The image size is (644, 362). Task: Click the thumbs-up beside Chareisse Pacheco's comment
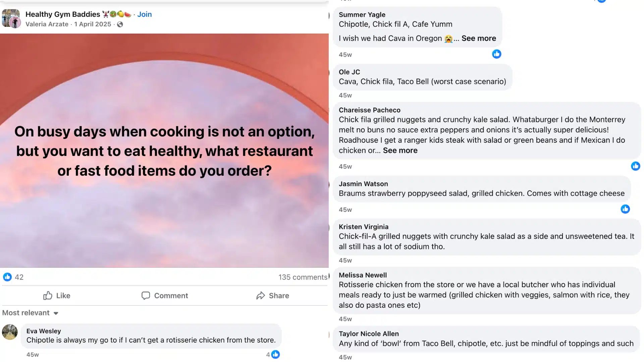(636, 166)
